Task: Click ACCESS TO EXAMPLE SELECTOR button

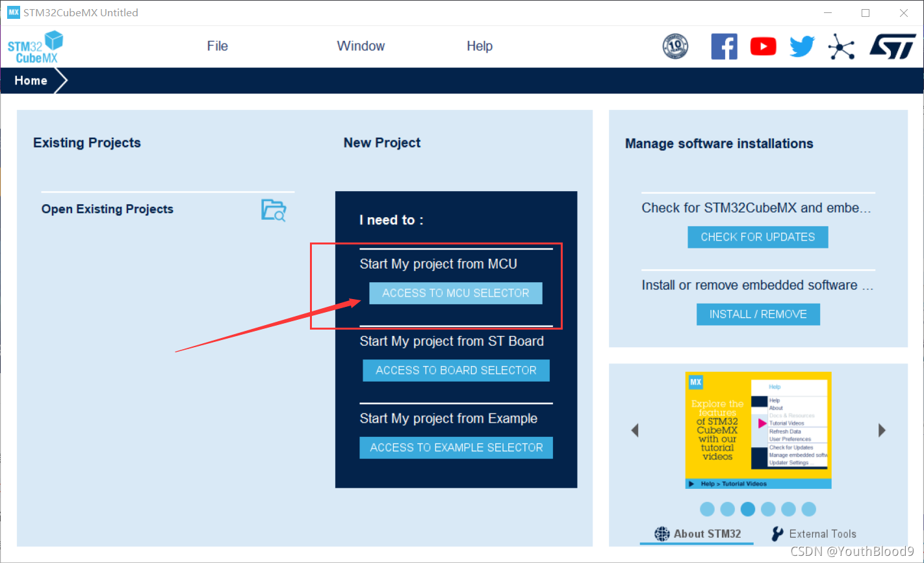Action: point(456,448)
